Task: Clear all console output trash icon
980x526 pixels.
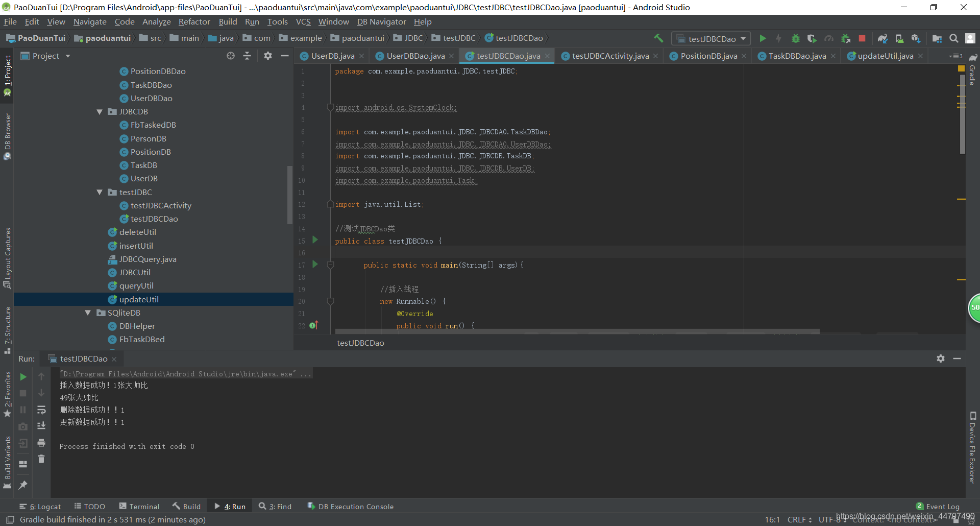Action: [41, 459]
